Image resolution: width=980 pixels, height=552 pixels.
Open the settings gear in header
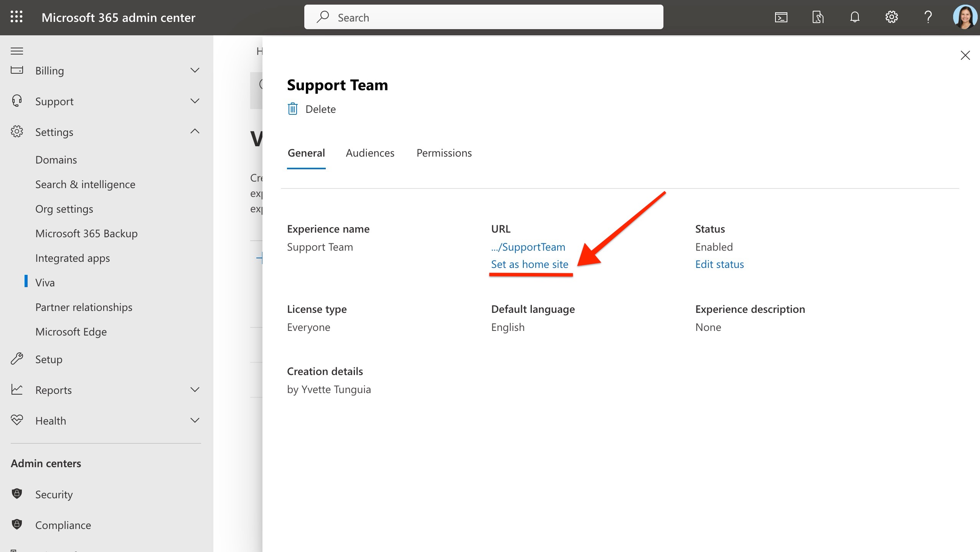pyautogui.click(x=891, y=17)
